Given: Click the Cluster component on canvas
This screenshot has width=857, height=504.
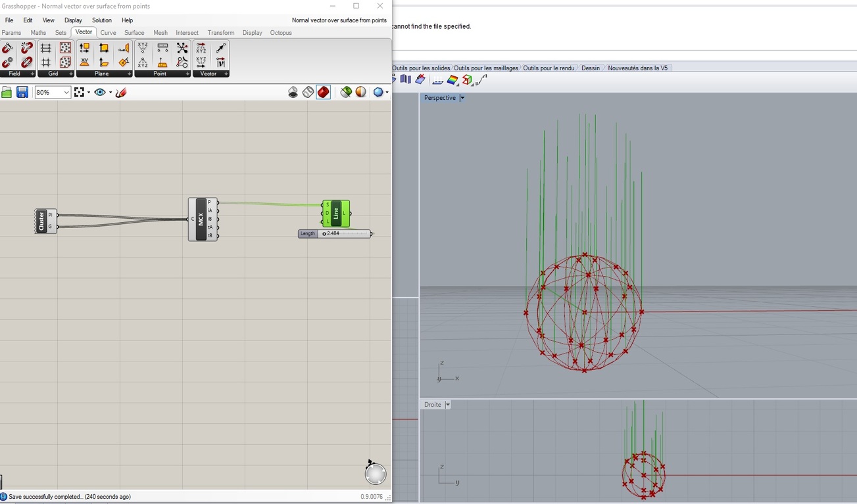Looking at the screenshot, I should click(41, 221).
